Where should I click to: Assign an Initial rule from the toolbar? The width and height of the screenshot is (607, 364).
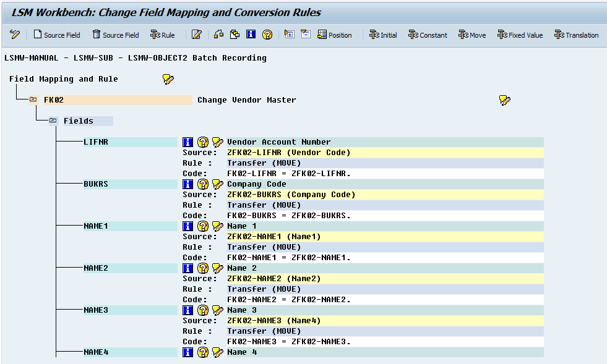[383, 35]
